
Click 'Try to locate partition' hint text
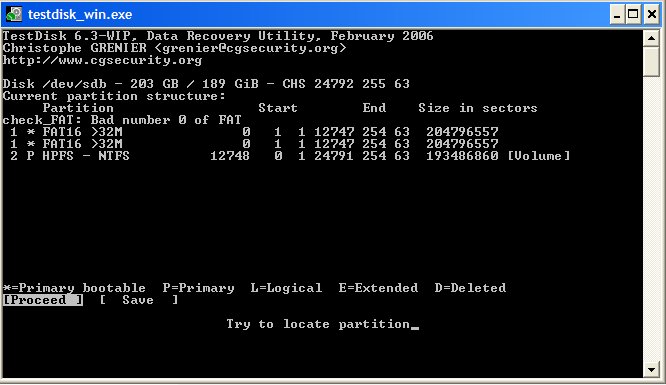coord(318,324)
